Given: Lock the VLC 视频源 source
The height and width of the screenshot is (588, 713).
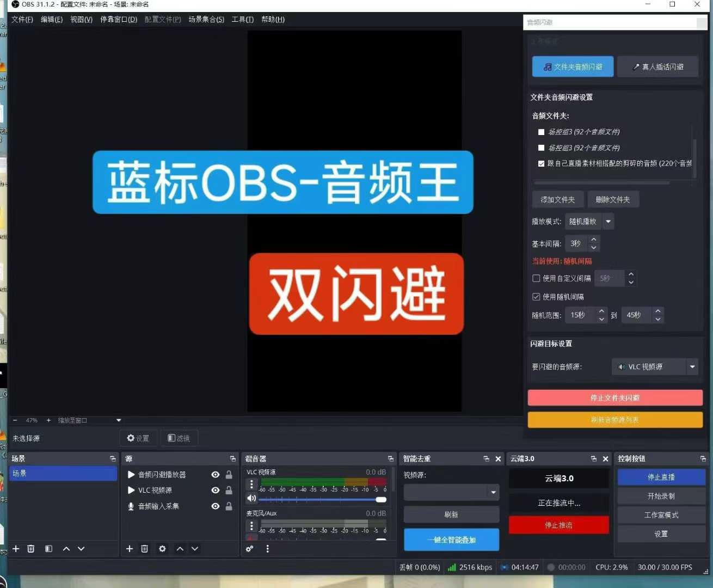Looking at the screenshot, I should [x=229, y=491].
